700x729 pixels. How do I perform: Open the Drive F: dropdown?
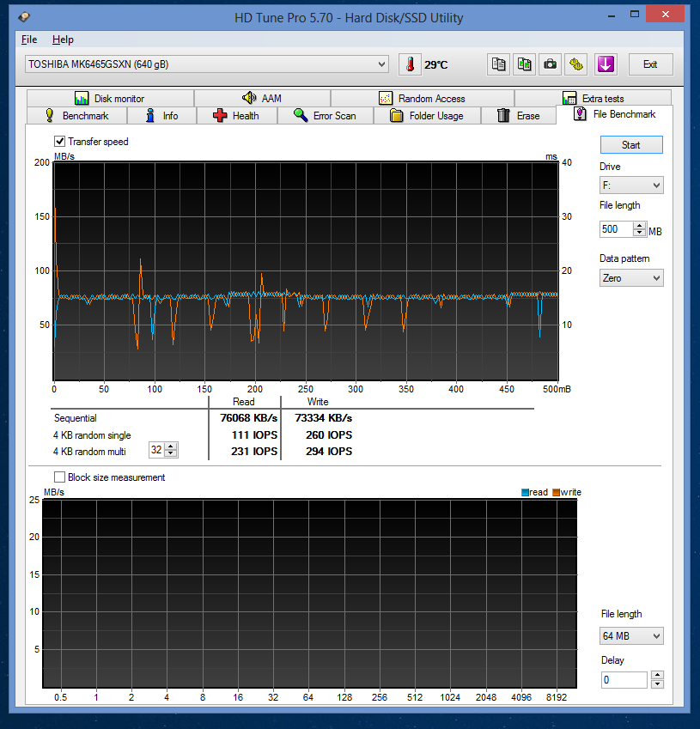631,185
